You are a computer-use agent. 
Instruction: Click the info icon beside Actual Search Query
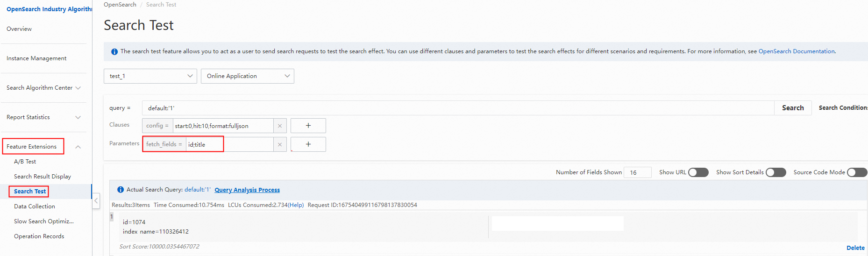pos(121,190)
